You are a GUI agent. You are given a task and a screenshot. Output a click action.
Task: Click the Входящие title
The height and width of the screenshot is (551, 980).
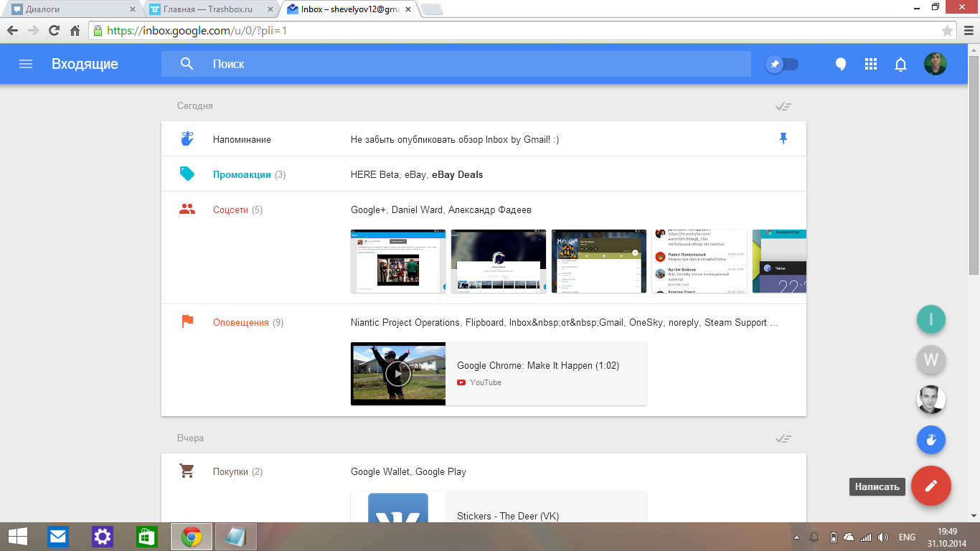(85, 64)
